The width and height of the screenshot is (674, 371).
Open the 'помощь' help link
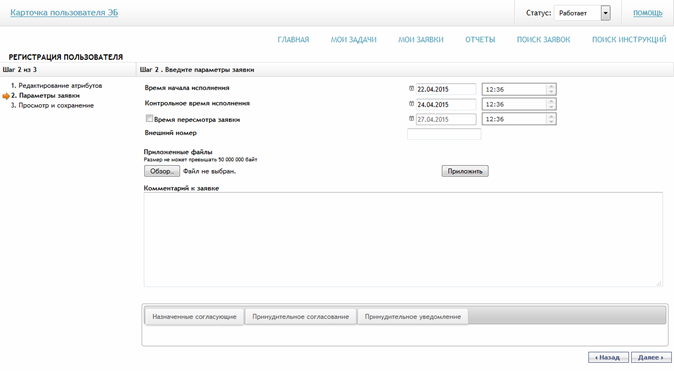(x=647, y=13)
